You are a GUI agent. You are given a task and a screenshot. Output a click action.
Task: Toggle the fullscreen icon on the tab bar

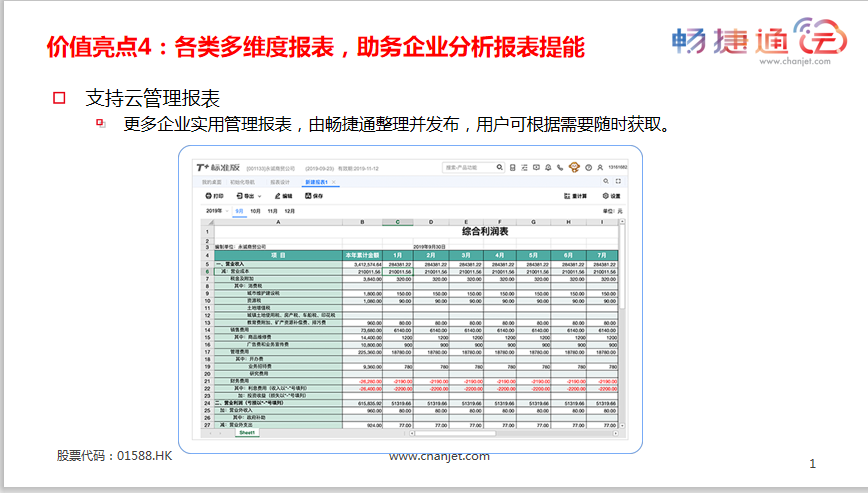click(618, 181)
